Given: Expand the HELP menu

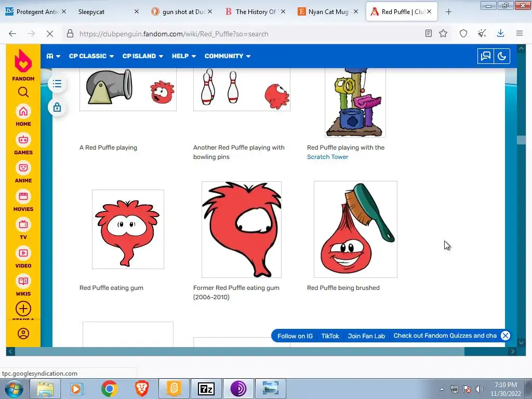Looking at the screenshot, I should (184, 56).
